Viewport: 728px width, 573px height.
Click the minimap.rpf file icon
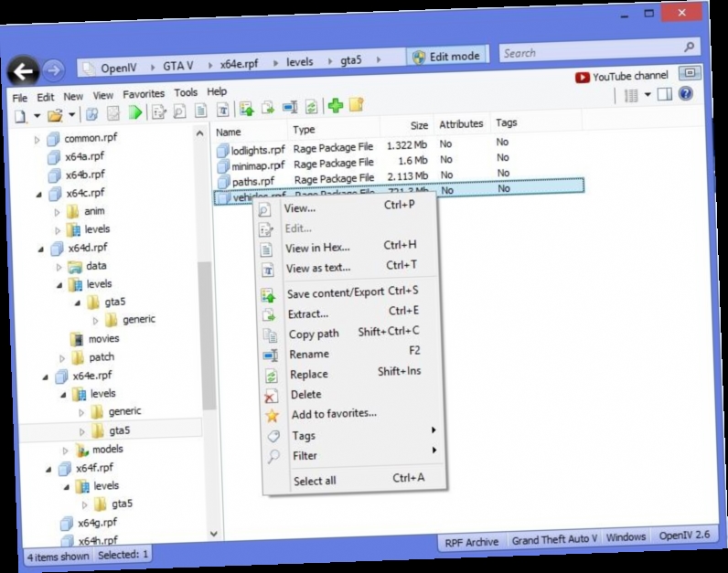223,166
